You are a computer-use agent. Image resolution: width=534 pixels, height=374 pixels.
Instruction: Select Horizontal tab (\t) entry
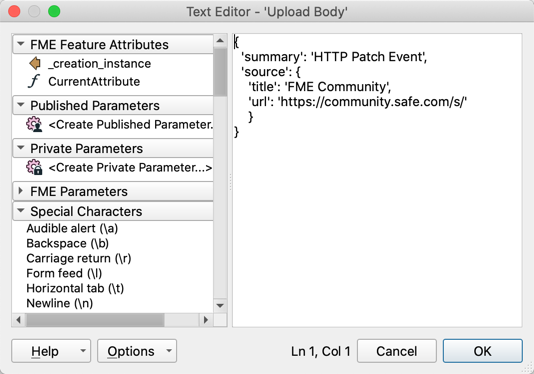[x=75, y=289]
